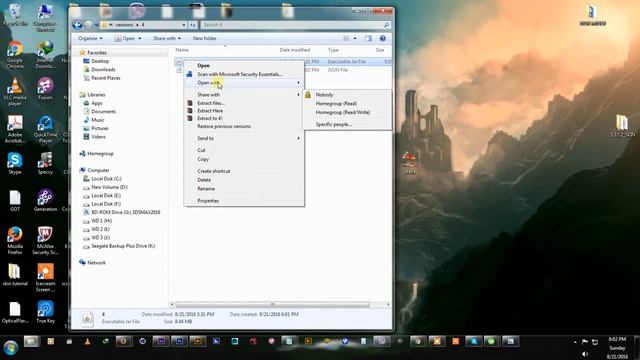Select Network in navigation pane
This screenshot has width=640, height=360.
click(96, 263)
